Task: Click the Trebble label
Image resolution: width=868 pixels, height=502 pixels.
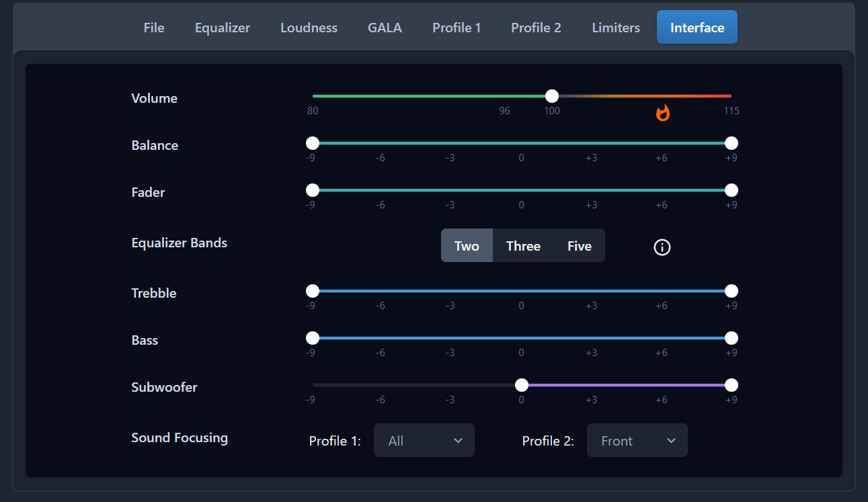Action: 154,293
